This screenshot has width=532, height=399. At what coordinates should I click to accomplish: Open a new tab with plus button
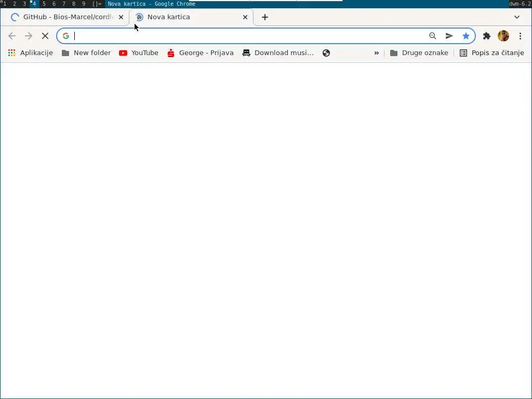tap(265, 17)
